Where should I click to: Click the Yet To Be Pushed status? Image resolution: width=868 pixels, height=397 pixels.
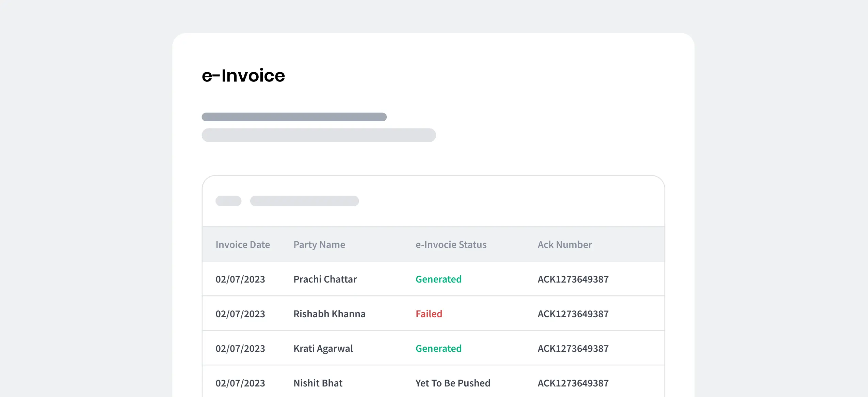(452, 383)
